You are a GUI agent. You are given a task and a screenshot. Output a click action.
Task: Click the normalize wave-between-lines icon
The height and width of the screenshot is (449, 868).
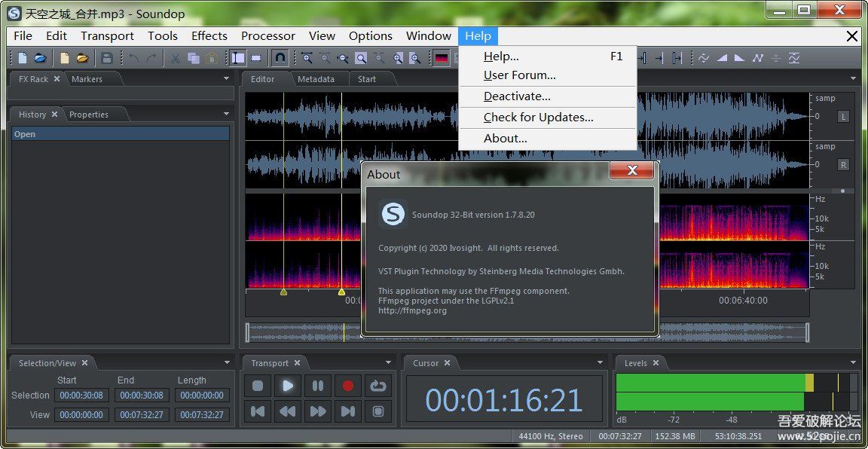coord(794,57)
